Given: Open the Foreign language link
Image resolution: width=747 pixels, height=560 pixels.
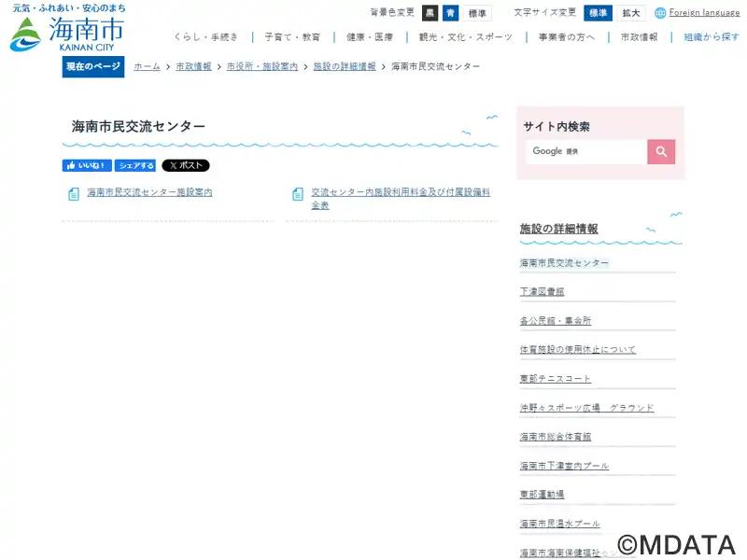Looking at the screenshot, I should coord(704,12).
